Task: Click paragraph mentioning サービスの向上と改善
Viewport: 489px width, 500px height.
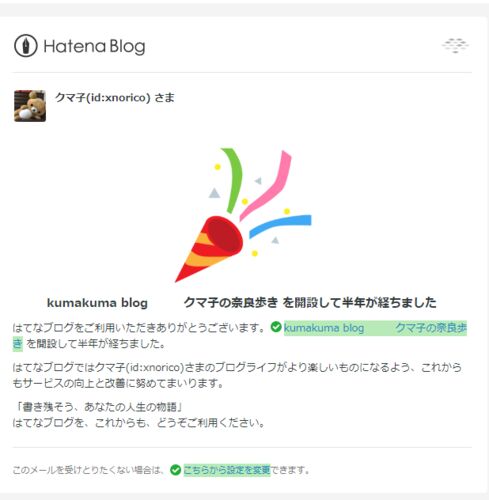Action: coord(237,375)
